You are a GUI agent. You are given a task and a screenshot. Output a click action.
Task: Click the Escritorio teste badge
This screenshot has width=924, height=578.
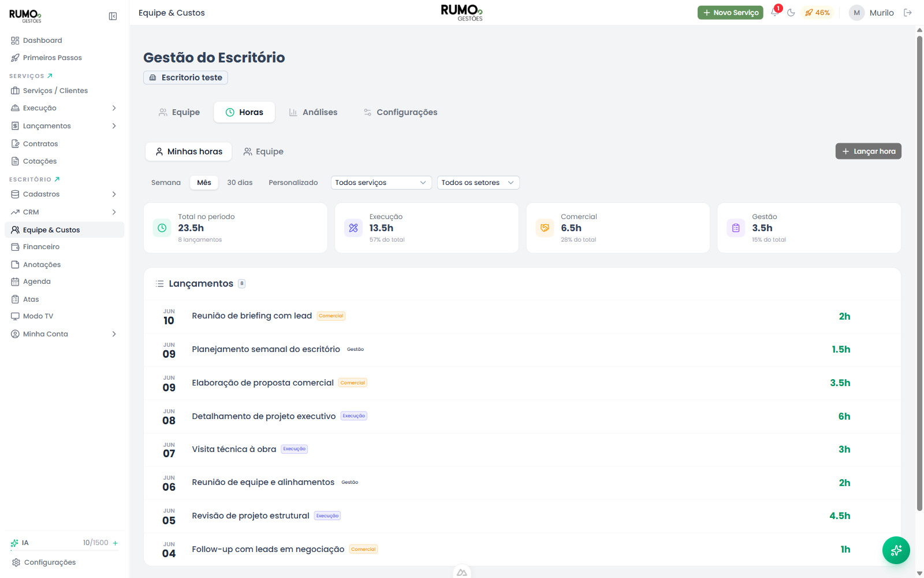(185, 77)
